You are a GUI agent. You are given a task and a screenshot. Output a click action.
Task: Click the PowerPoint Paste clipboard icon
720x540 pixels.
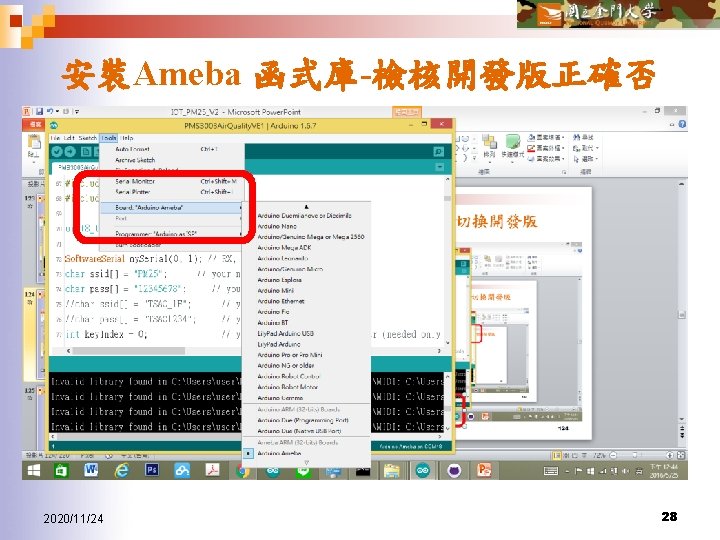pyautogui.click(x=34, y=143)
